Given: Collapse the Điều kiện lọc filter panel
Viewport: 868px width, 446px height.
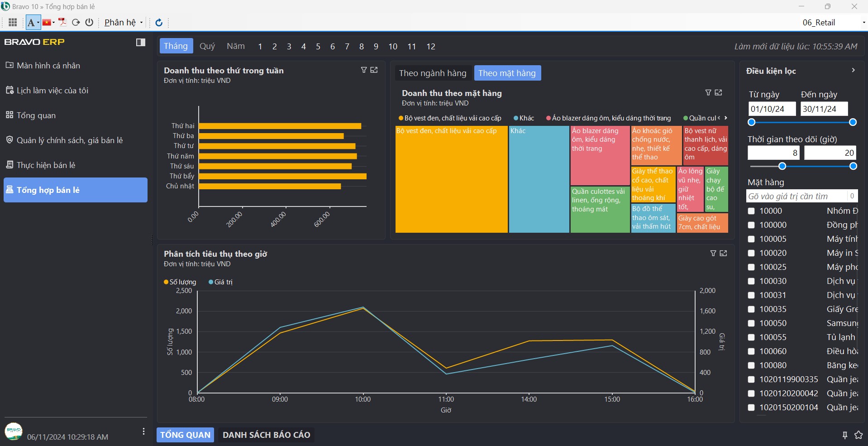Looking at the screenshot, I should (853, 71).
